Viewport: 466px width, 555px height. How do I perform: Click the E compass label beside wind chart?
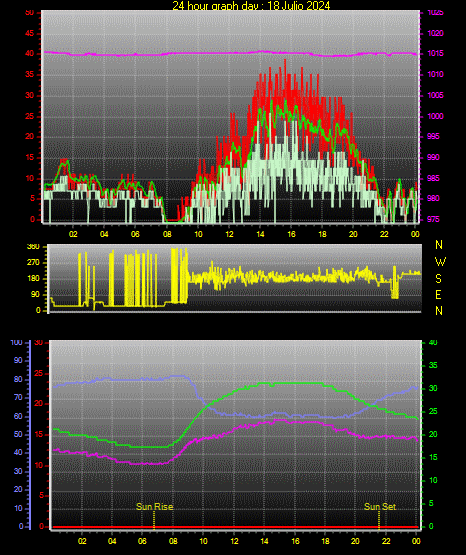[438, 294]
